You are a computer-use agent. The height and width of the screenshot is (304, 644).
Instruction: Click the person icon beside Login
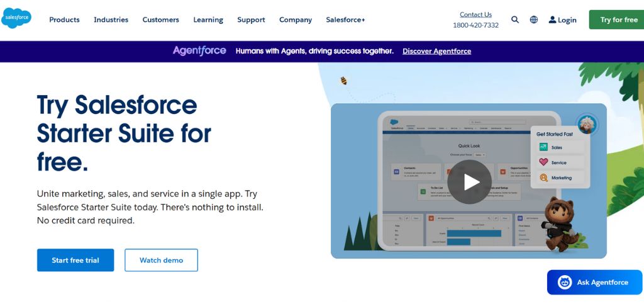(552, 20)
